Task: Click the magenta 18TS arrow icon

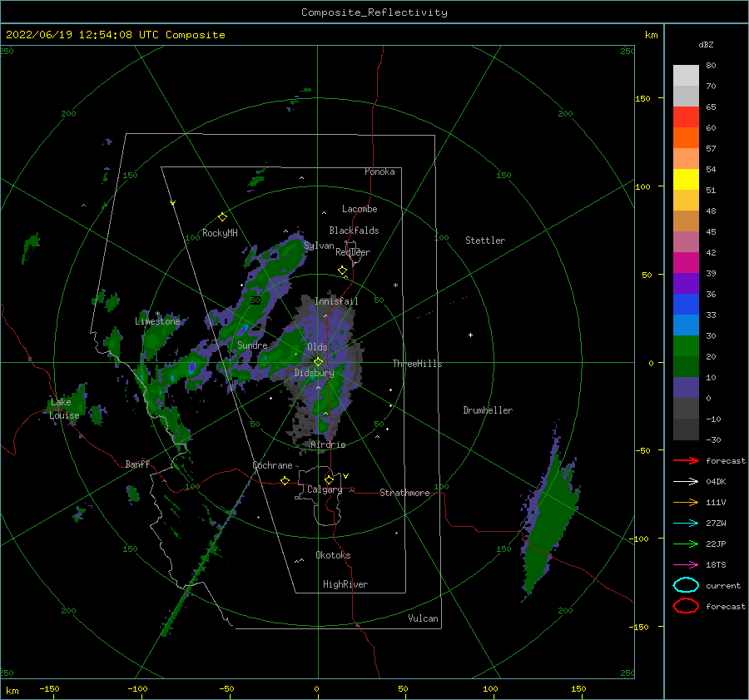Action: 686,565
